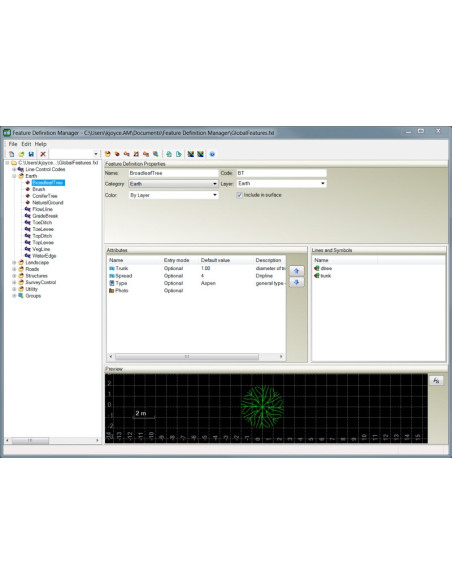Click the Open file toolbar icon
452x584 pixels.
point(21,154)
